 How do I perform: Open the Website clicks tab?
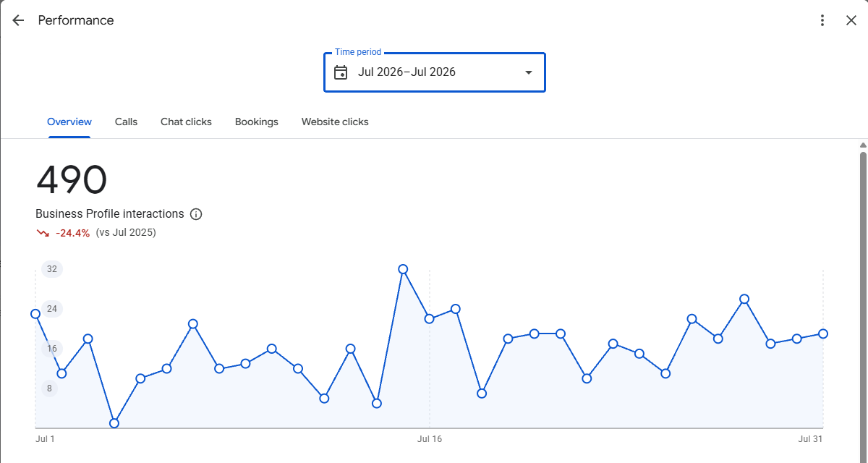coord(335,122)
